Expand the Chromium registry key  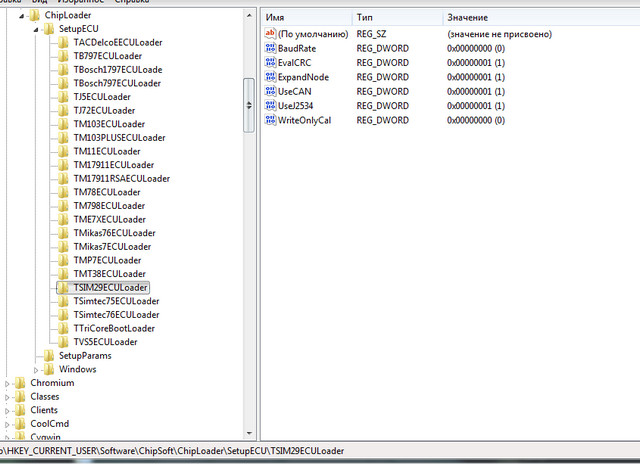point(9,383)
